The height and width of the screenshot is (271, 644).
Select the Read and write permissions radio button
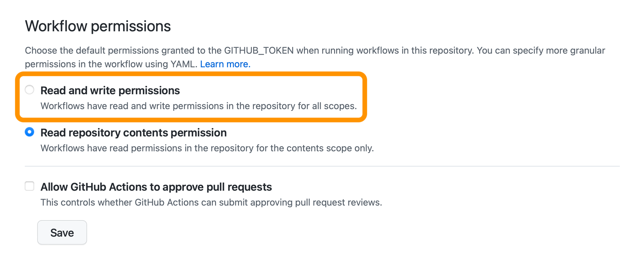point(30,90)
